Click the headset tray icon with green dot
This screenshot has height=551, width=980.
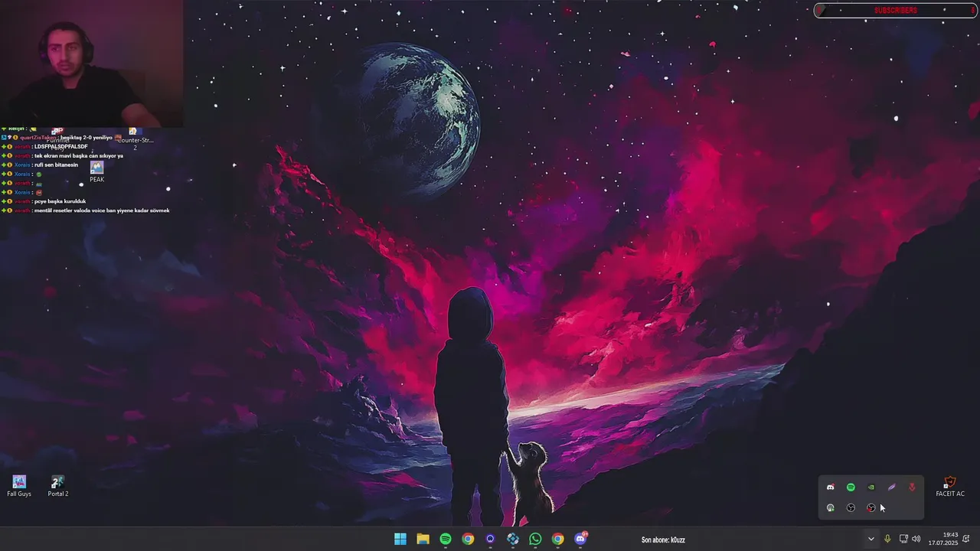pyautogui.click(x=831, y=507)
